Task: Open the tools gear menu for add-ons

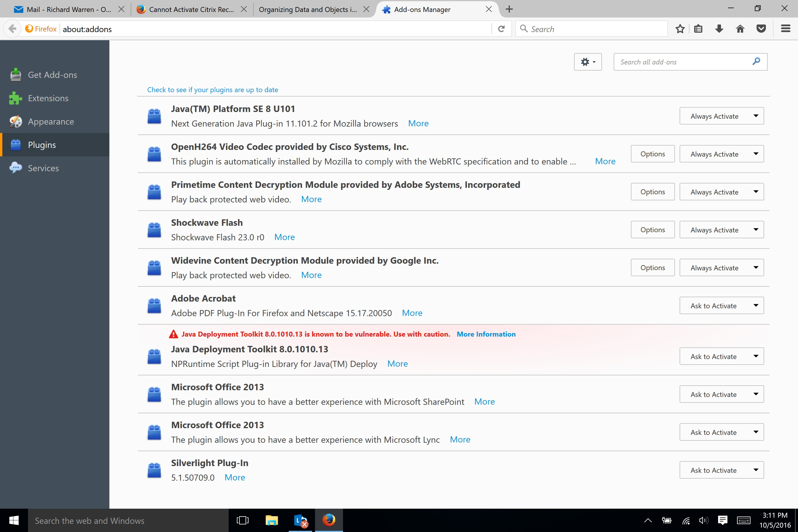Action: (x=588, y=62)
